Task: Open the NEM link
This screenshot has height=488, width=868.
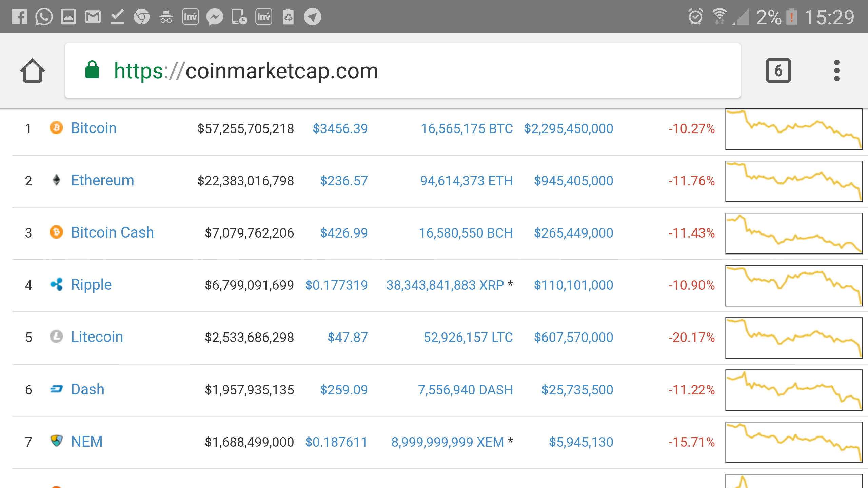Action: point(86,442)
